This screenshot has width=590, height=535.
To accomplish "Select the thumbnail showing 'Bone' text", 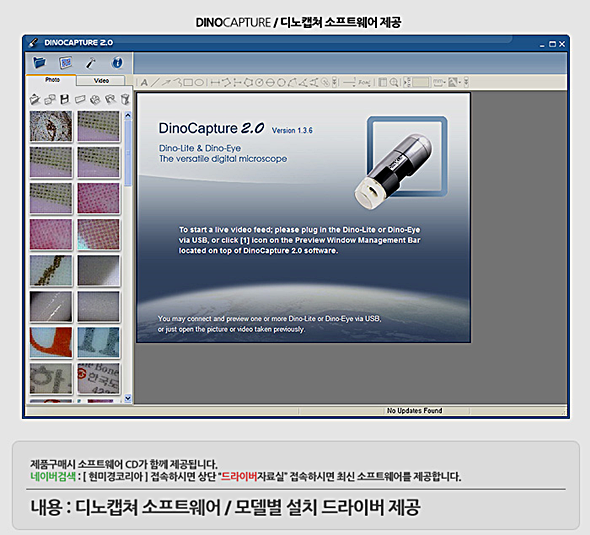I will click(x=99, y=378).
